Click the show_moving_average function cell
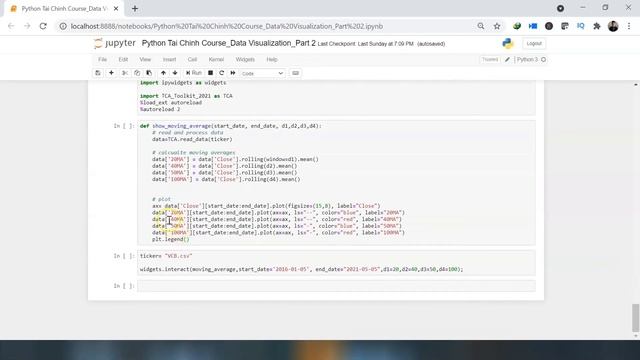Screen dimensions: 640x360 (336, 182)
